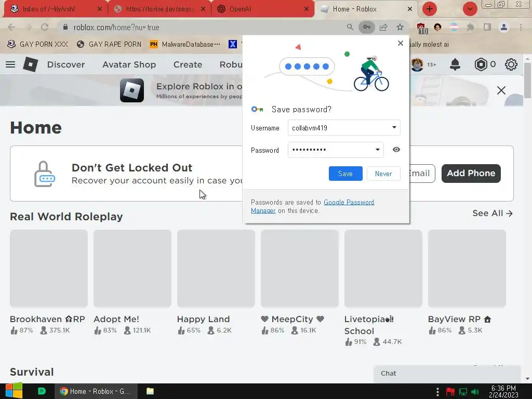Click the page vertical scrollbar thumb
532x399 pixels.
[x=527, y=80]
